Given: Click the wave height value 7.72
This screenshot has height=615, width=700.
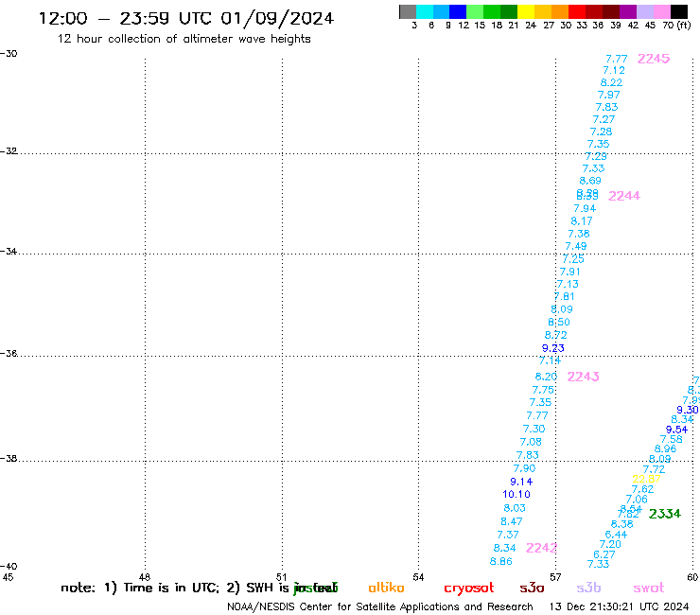Looking at the screenshot, I should 654,469.
